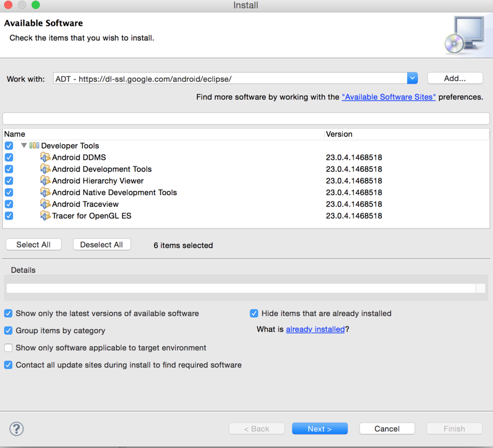Image resolution: width=493 pixels, height=448 pixels.
Task: Click the Developer Tools category icon
Action: [34, 145]
